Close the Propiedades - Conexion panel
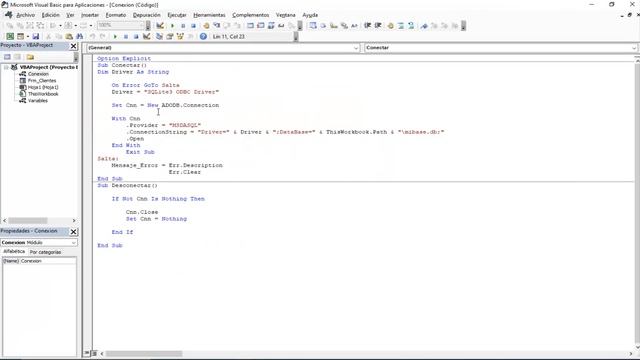 (73, 232)
